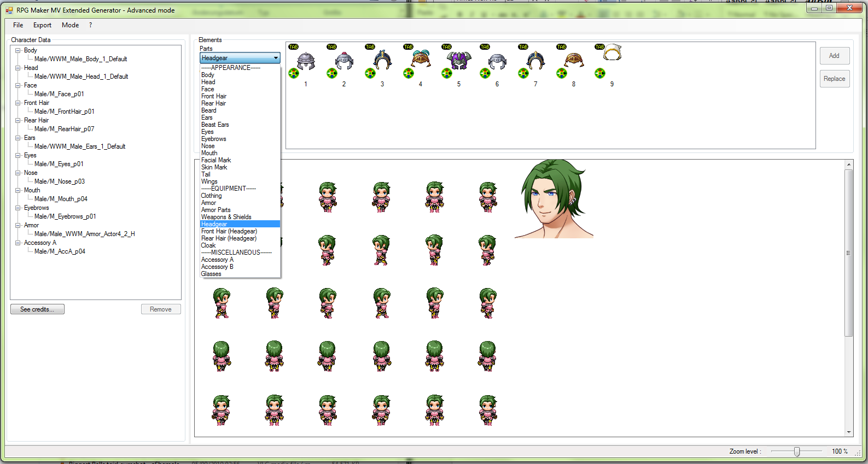Select headgear helmet number 1
Screen dimensions: 868x464
[x=306, y=61]
